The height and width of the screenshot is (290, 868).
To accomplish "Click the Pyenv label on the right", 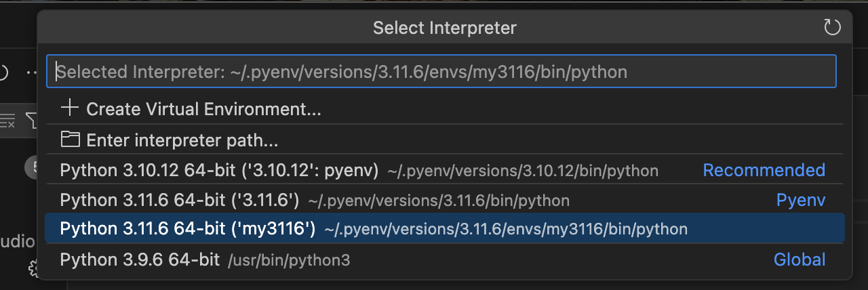I will coord(800,200).
